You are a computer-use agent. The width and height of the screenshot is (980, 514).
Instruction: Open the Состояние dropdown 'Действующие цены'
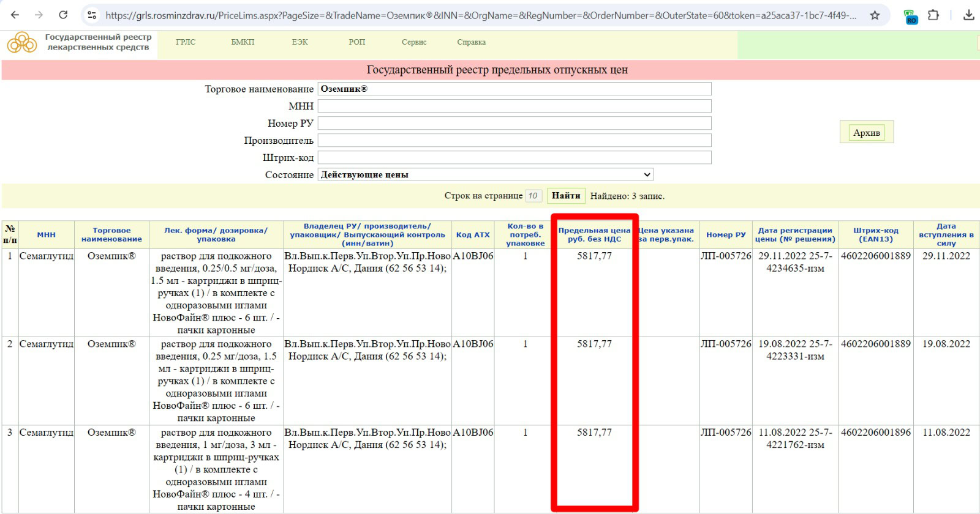click(486, 174)
